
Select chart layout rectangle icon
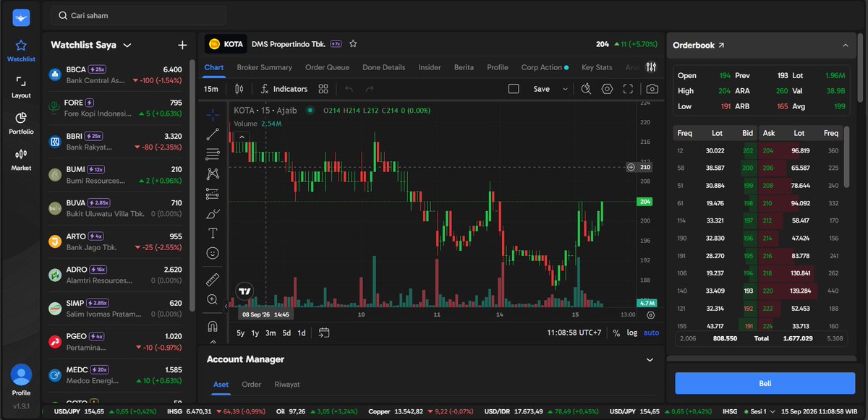tap(514, 89)
